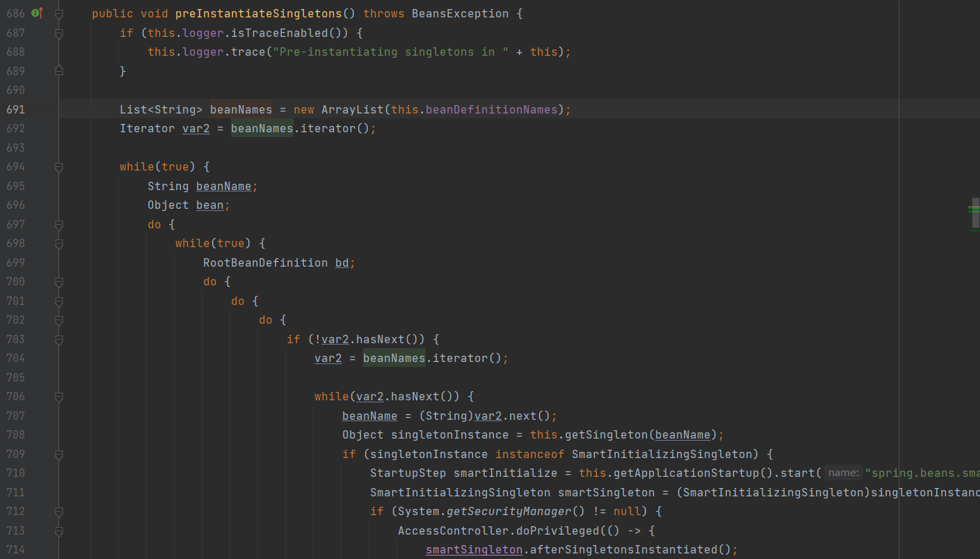
Task: Collapse the outer while(true) loop at line 694
Action: click(58, 167)
